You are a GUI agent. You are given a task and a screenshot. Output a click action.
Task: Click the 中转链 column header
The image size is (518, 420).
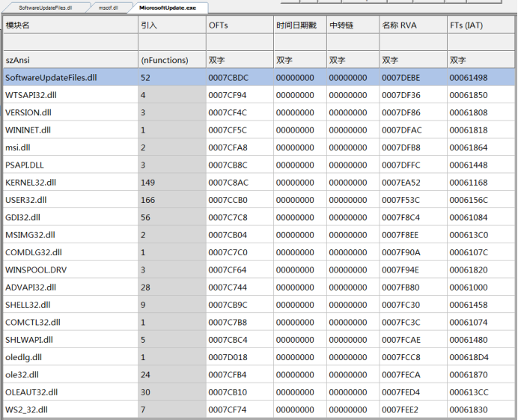[x=353, y=25]
